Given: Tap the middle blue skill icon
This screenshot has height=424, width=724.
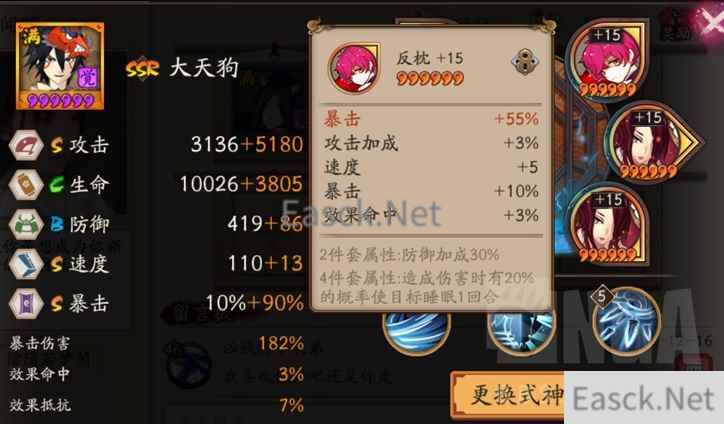Looking at the screenshot, I should [522, 332].
